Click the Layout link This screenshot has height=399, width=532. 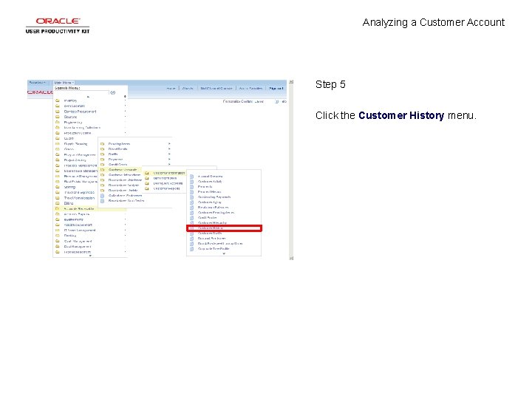click(x=259, y=101)
